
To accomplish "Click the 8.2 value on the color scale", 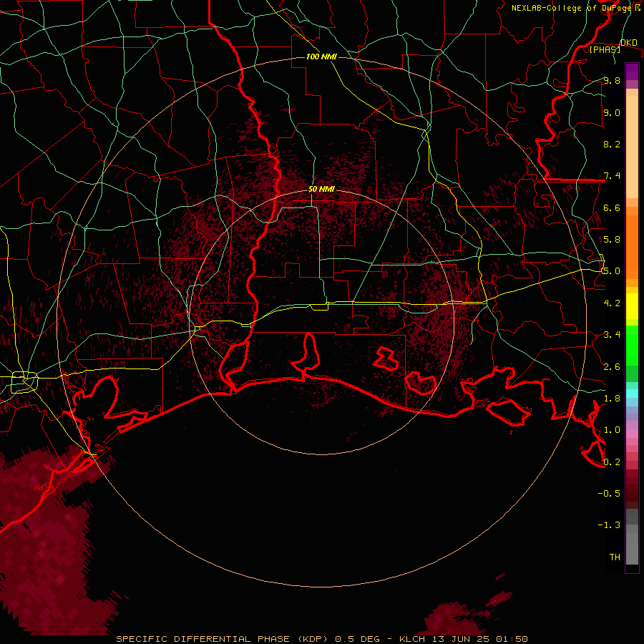I will coord(612,144).
